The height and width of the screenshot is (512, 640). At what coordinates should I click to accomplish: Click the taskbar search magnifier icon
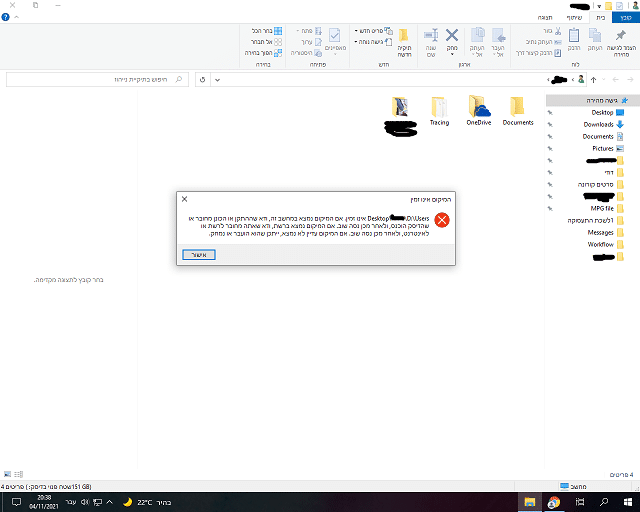[x=604, y=502]
